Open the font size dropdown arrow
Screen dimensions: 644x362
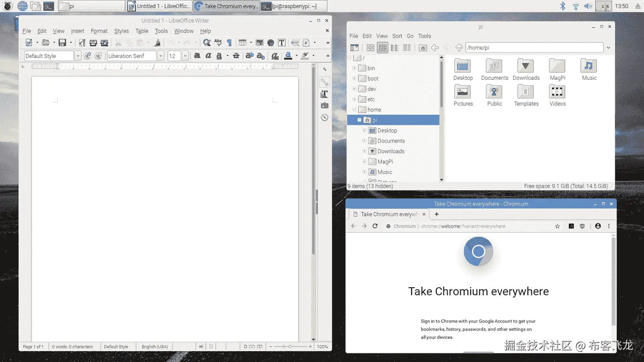[x=185, y=56]
